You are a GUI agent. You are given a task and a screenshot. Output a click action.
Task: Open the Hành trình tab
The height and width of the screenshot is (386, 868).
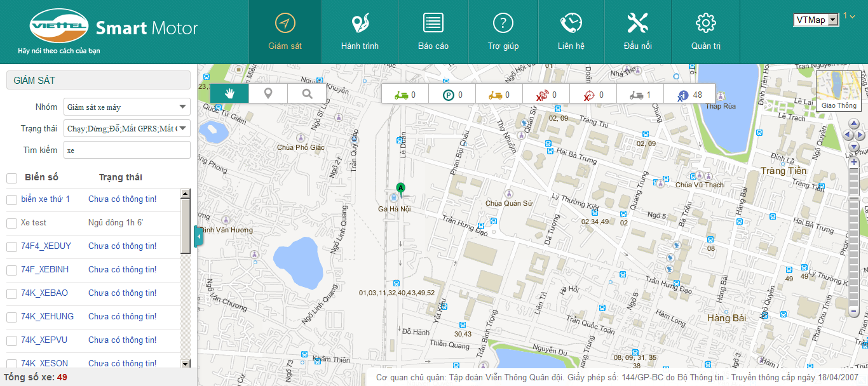[360, 32]
